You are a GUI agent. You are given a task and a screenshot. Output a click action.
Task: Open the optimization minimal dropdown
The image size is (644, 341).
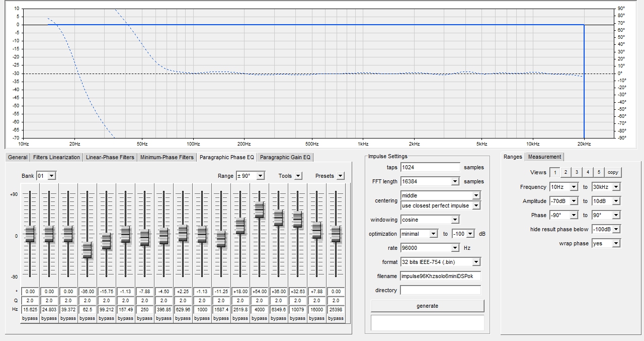point(433,234)
